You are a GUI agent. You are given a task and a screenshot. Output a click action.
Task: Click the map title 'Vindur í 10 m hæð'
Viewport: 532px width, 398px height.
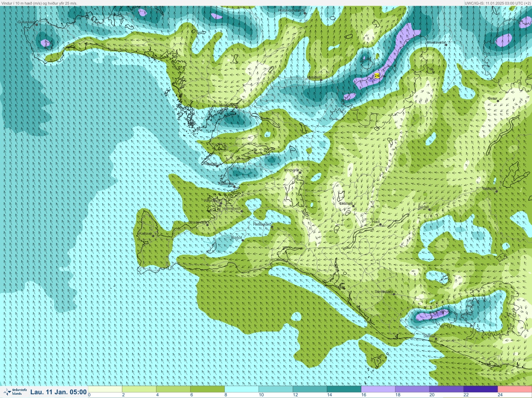click(x=18, y=3)
